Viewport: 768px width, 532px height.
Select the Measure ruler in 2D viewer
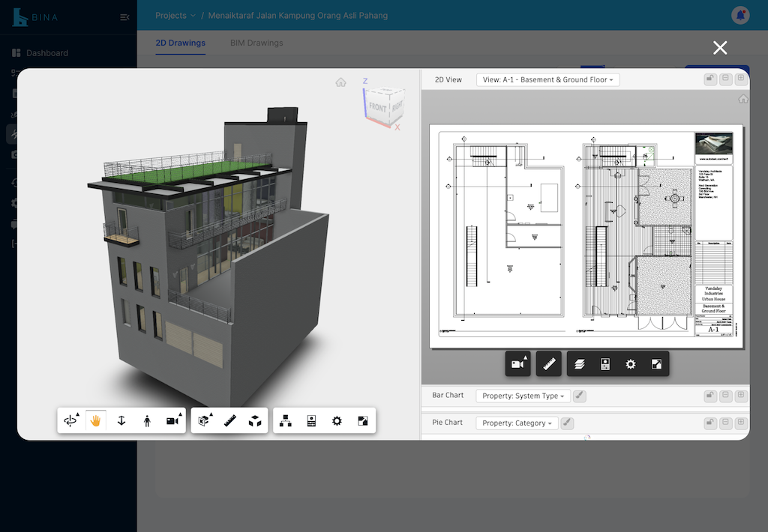click(549, 364)
